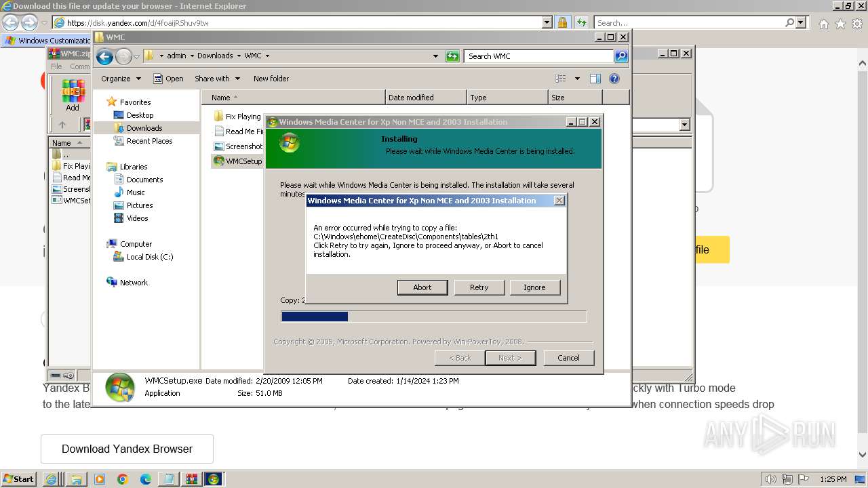Click in the Search WMC box
868x488 pixels.
tap(538, 56)
